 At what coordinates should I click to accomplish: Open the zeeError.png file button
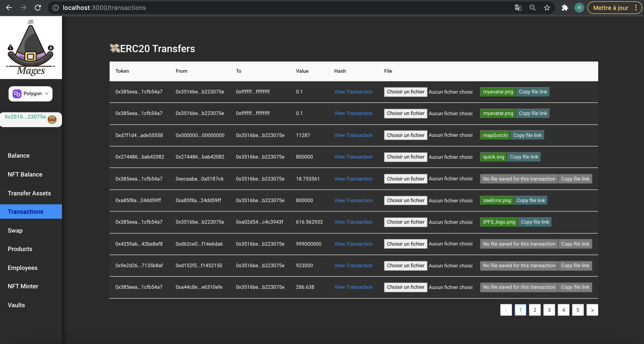tap(497, 201)
